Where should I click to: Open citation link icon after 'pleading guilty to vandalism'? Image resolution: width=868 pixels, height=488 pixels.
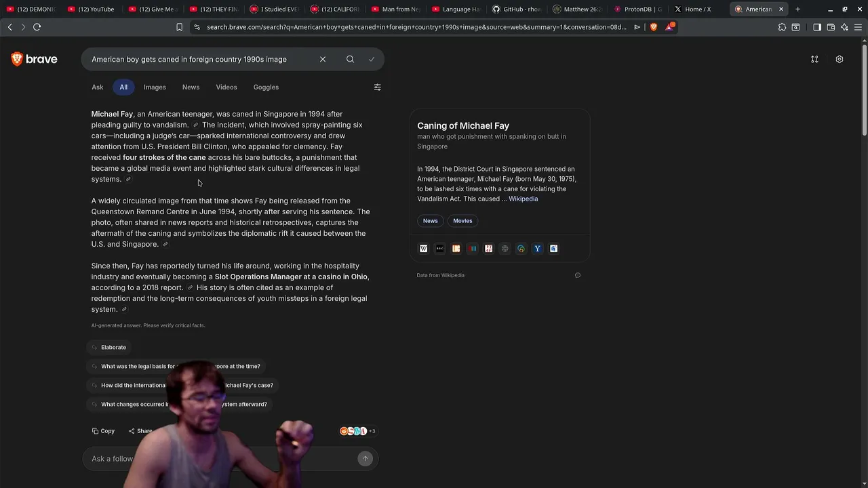coord(195,125)
